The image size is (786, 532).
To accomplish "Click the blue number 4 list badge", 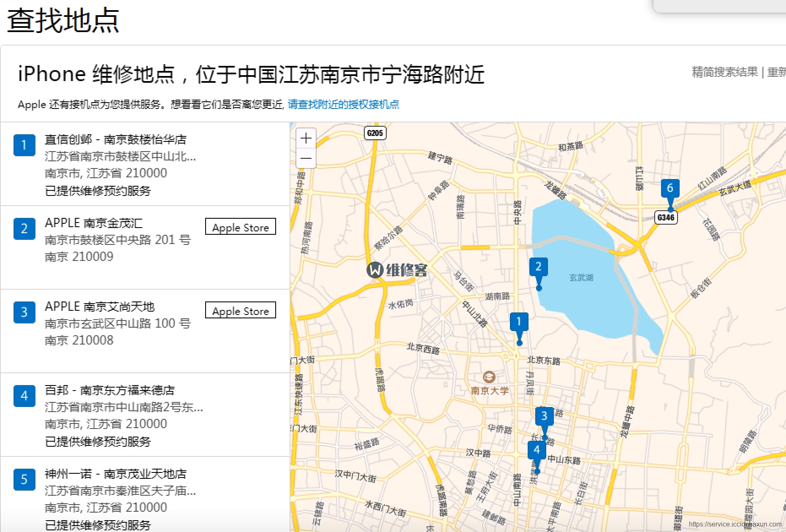I will coord(24,396).
